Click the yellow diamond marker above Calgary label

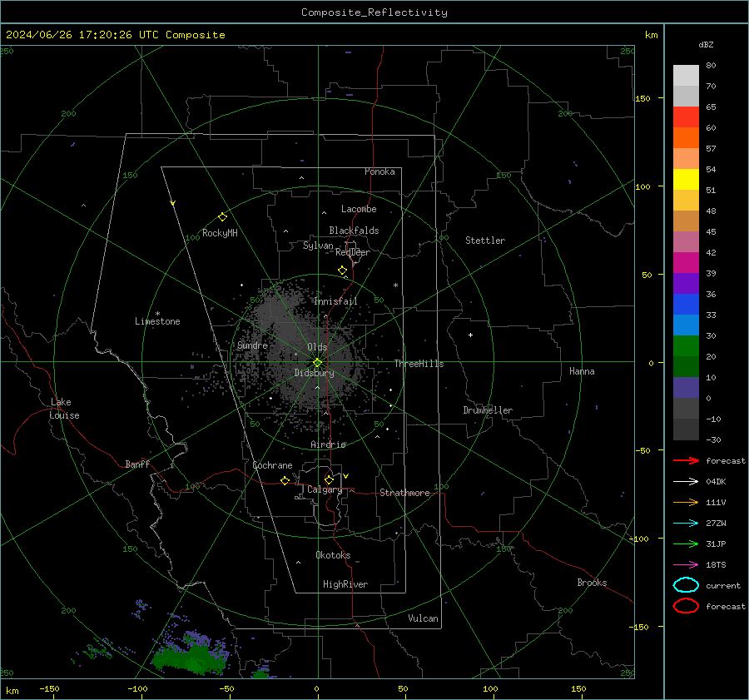pyautogui.click(x=329, y=479)
